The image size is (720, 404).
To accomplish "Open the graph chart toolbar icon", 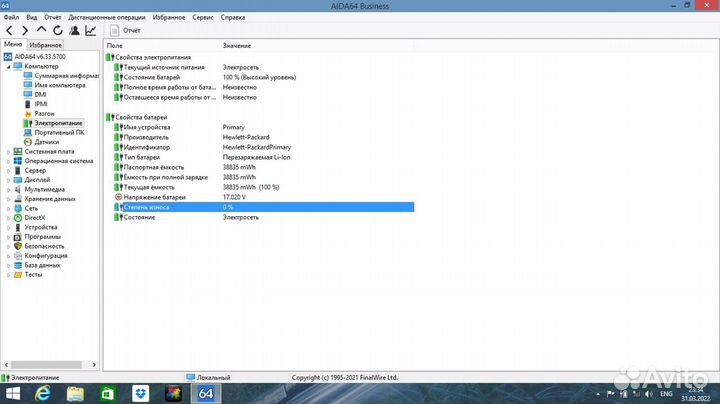I will (x=91, y=31).
